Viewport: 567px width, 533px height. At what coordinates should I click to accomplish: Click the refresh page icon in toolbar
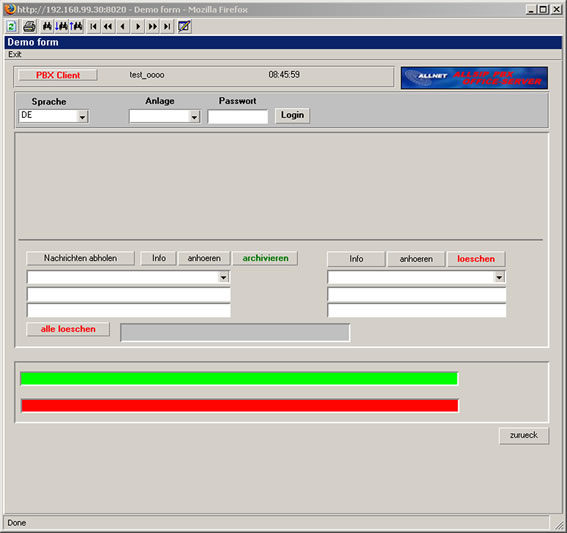(x=12, y=26)
